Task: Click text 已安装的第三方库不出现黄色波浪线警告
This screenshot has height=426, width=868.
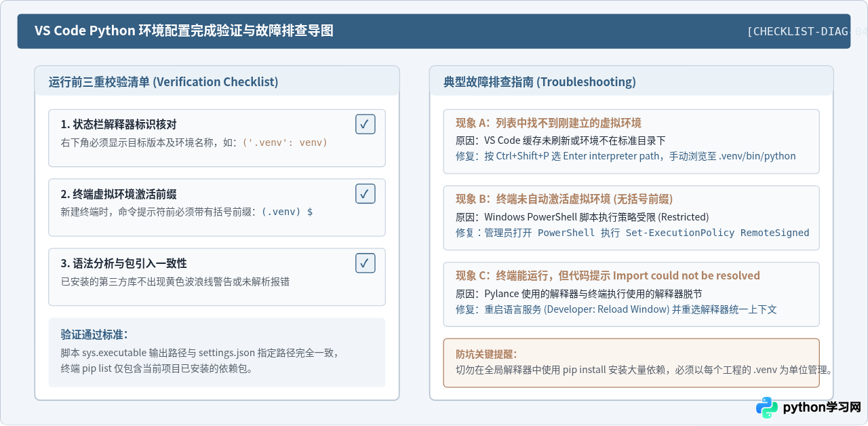Action: pos(175,281)
